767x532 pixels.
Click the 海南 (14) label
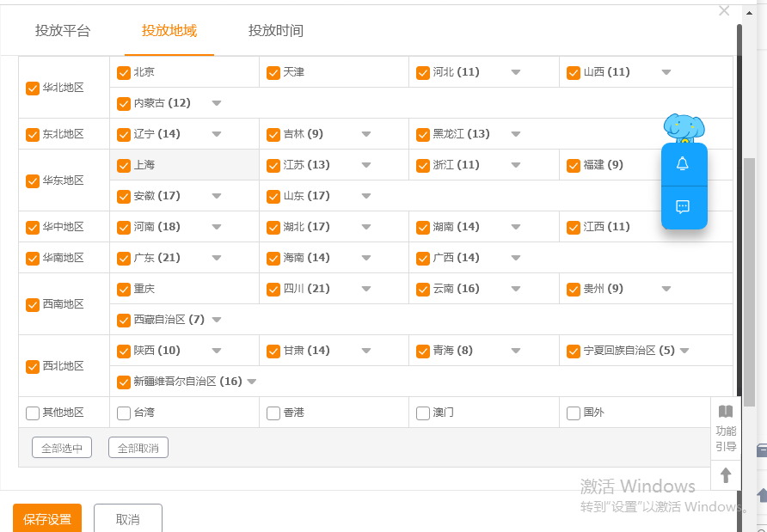click(x=306, y=258)
